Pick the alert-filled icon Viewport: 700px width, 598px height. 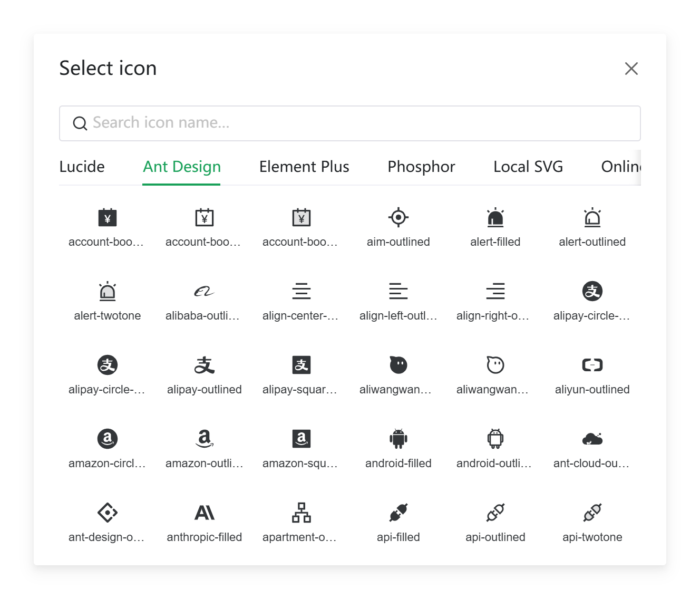coord(495,217)
